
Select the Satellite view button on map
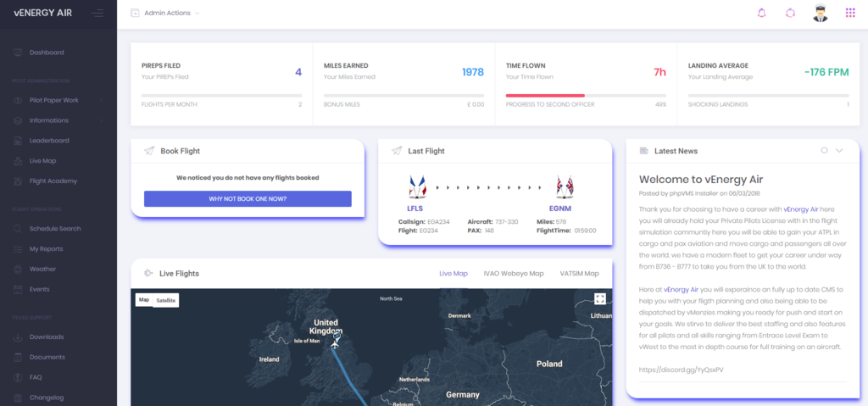pyautogui.click(x=165, y=300)
